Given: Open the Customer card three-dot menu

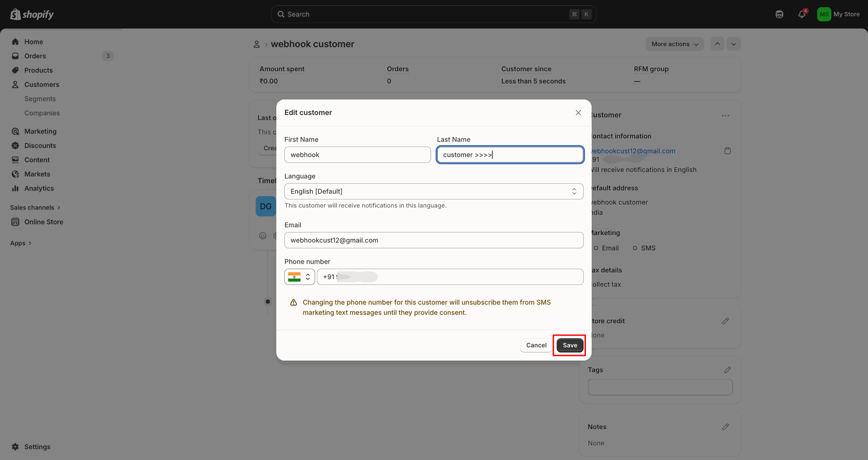Looking at the screenshot, I should [726, 115].
